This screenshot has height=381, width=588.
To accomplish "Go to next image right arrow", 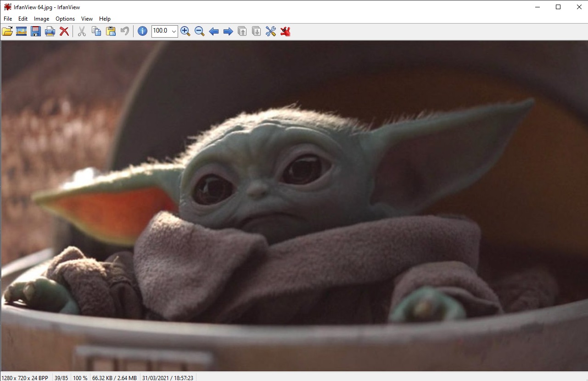I will click(228, 31).
